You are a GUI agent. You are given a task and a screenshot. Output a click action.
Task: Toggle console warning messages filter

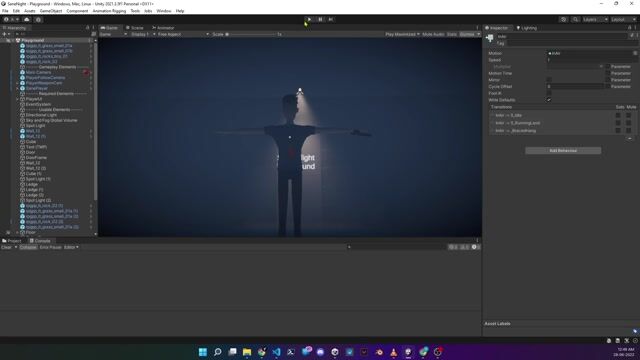(x=464, y=247)
